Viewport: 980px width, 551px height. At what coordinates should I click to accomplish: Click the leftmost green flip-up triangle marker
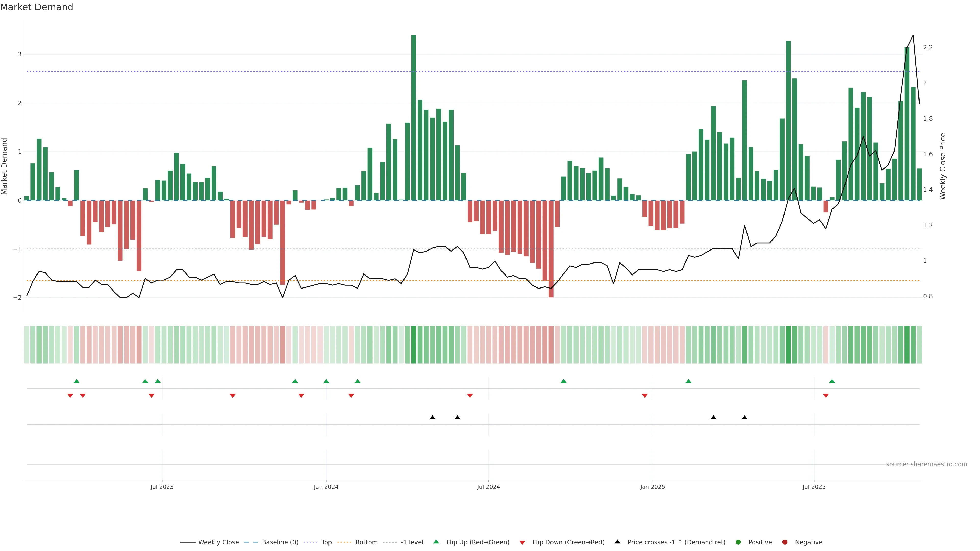[x=77, y=381]
